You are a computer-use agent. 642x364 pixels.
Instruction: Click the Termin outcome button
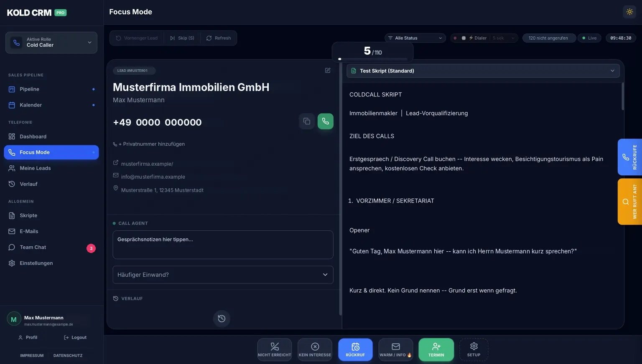[x=436, y=349]
